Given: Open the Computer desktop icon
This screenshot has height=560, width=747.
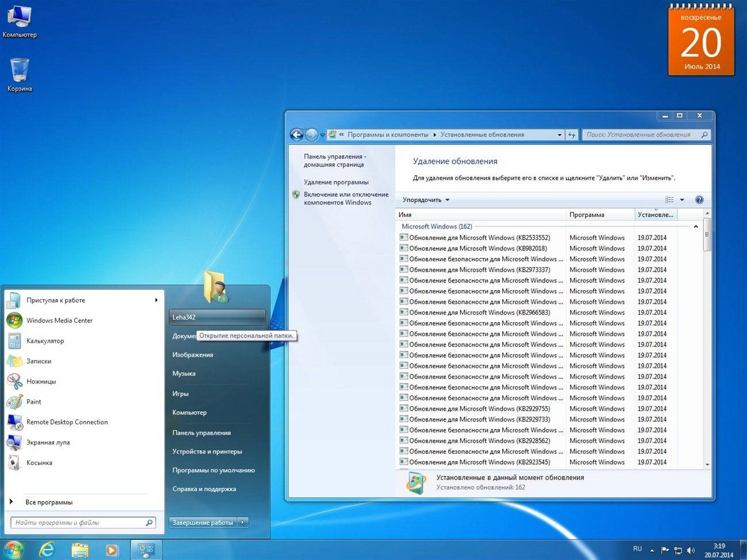Looking at the screenshot, I should 19,22.
